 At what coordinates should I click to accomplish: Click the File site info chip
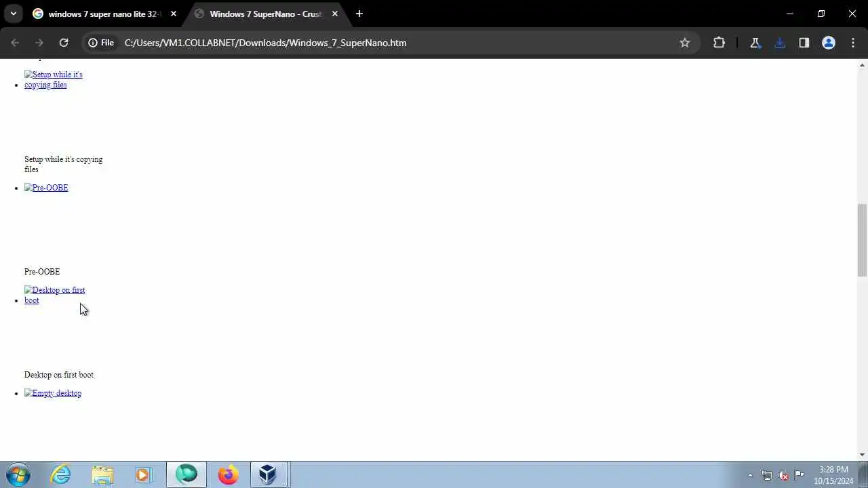(101, 43)
